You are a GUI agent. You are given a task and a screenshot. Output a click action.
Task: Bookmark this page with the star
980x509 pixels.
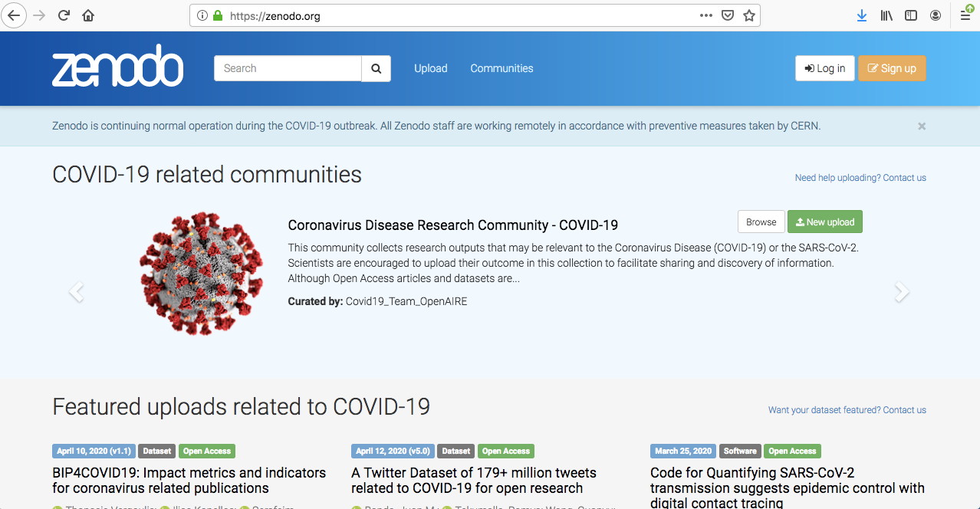click(x=749, y=15)
